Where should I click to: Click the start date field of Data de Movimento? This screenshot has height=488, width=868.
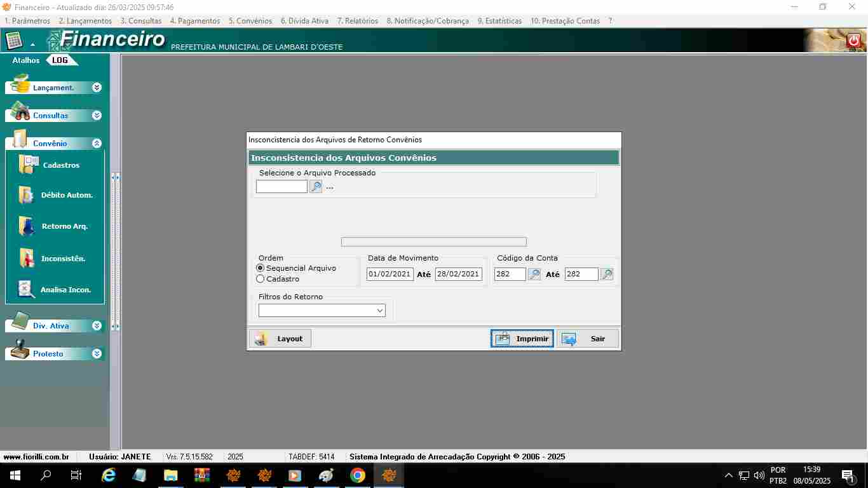coord(390,274)
